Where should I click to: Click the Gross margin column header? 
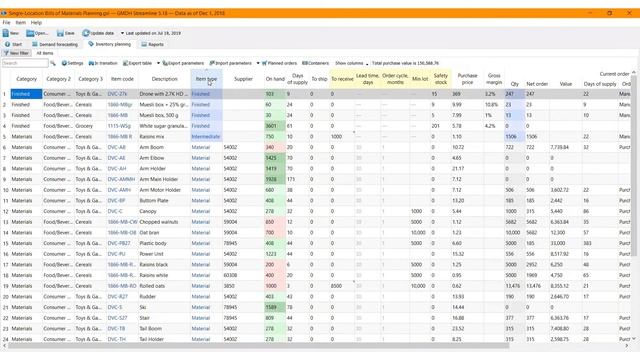[x=494, y=79]
